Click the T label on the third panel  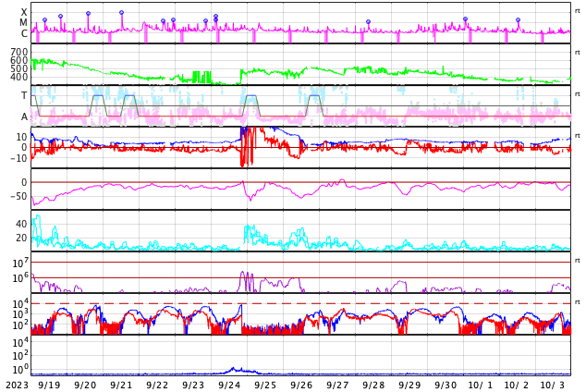tap(24, 95)
